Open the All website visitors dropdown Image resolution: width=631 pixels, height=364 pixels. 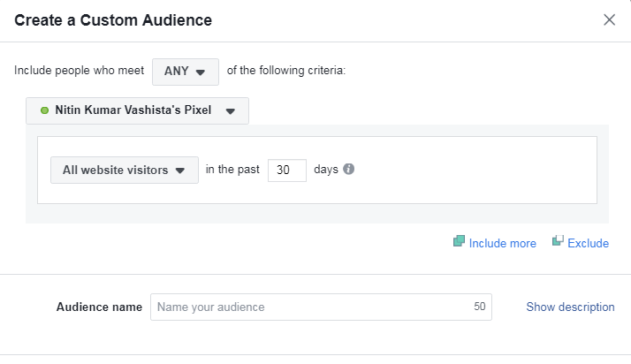[125, 171]
